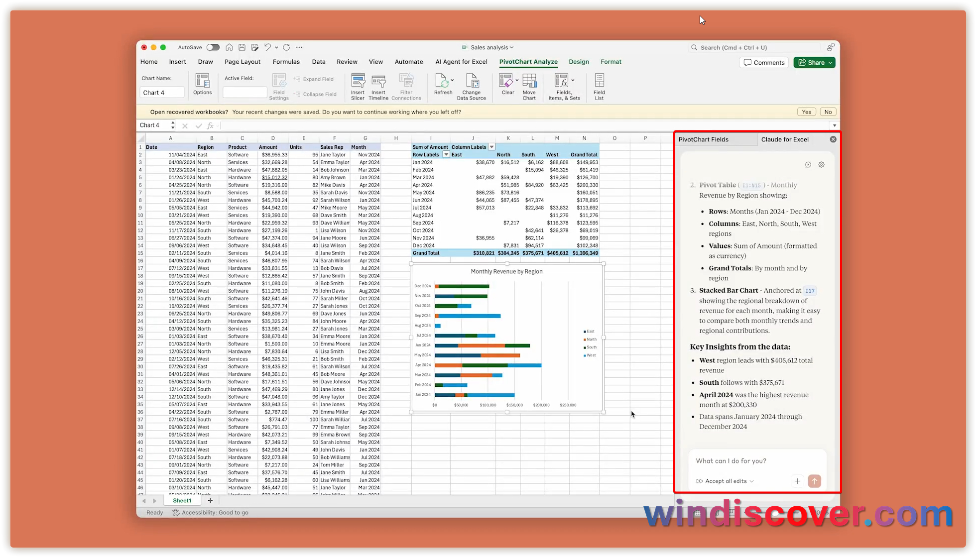Open the Row Labels filter dropdown
The width and height of the screenshot is (976, 560).
446,154
